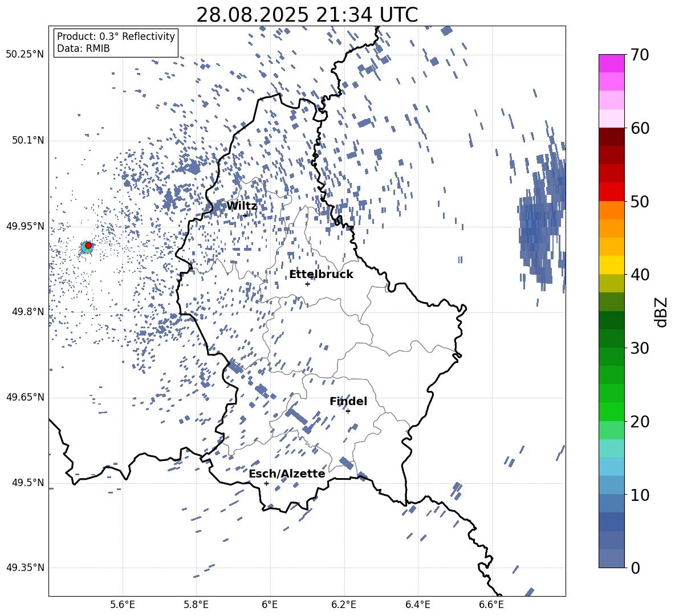
Task: Click the dBZ colorbar axis label
Action: coord(662,312)
